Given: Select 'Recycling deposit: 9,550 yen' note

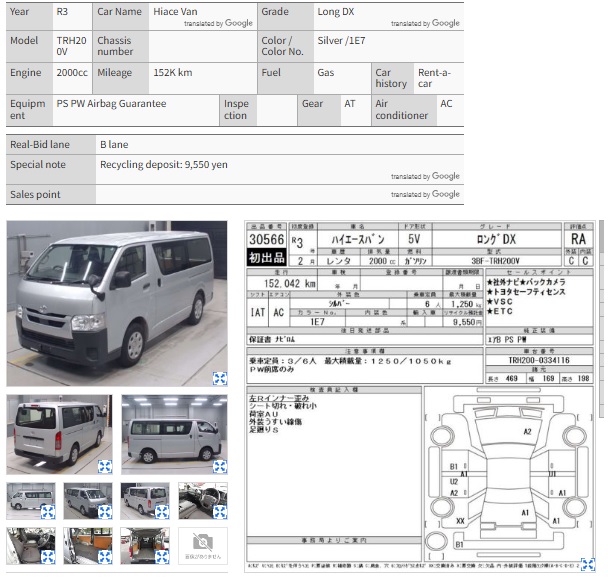Looking at the screenshot, I should (164, 164).
